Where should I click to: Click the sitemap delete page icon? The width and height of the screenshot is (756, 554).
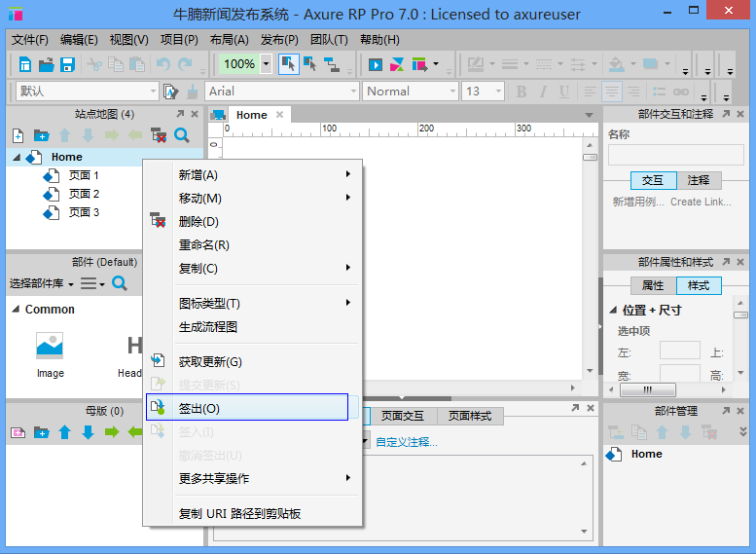pos(159,135)
